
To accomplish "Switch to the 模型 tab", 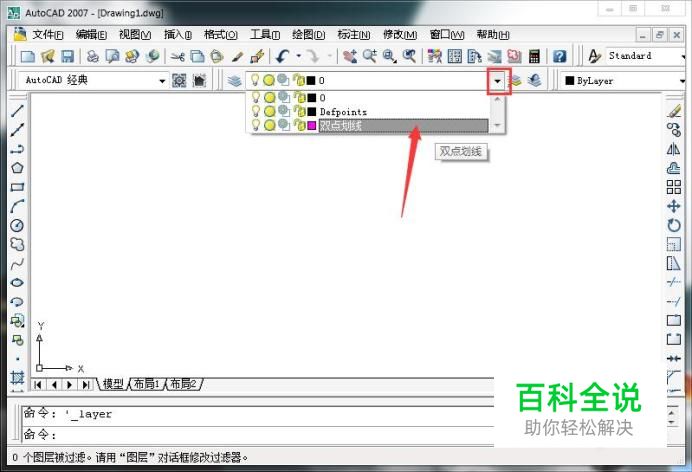I will [x=113, y=384].
